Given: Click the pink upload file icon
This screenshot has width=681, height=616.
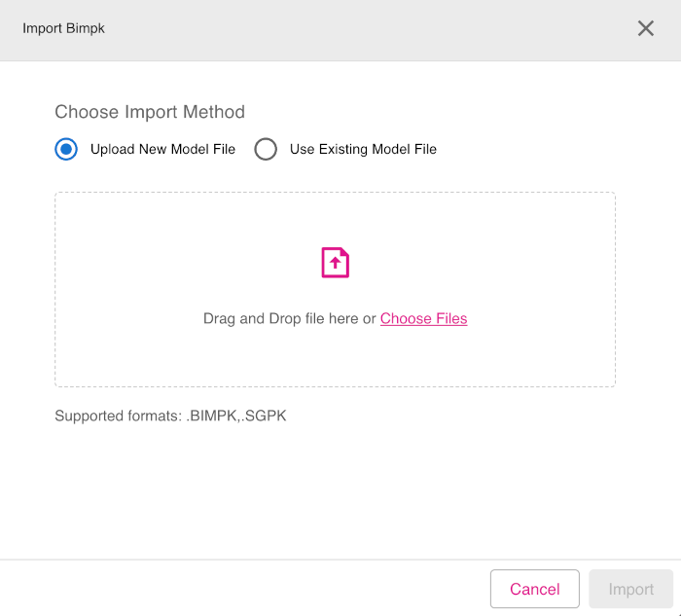Looking at the screenshot, I should coord(335,262).
